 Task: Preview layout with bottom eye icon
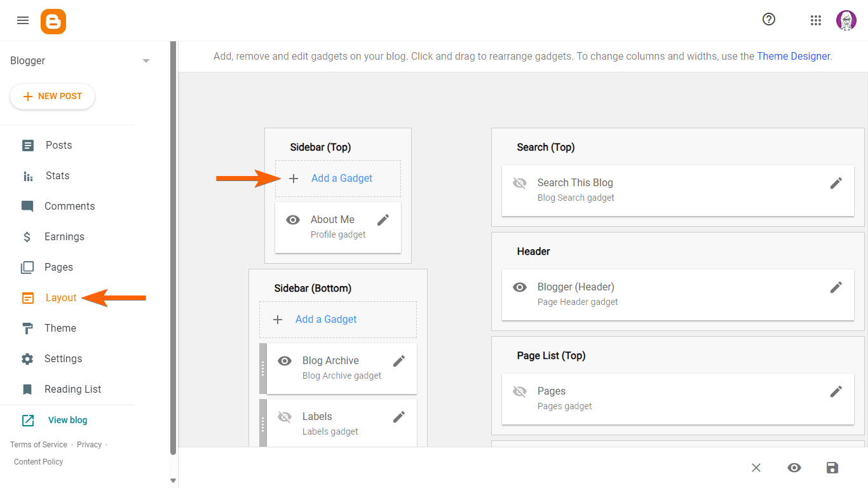coord(794,468)
